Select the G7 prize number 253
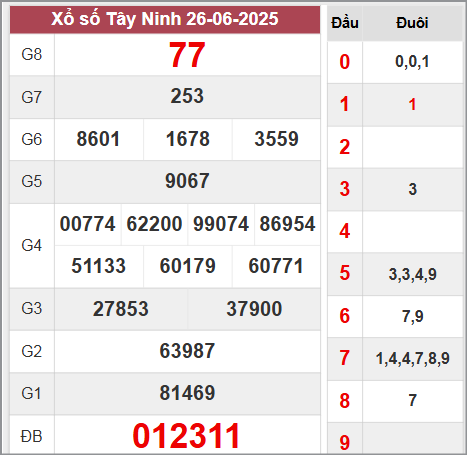Image resolution: width=467 pixels, height=455 pixels. [187, 96]
